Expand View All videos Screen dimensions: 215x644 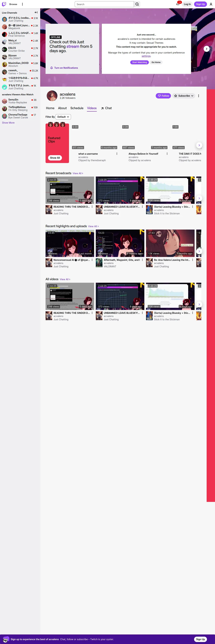(x=65, y=279)
